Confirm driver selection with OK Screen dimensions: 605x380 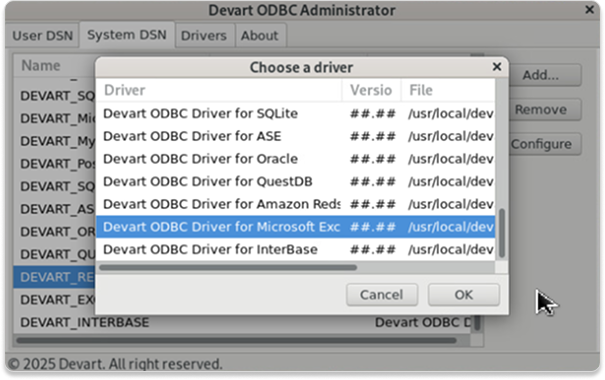(463, 295)
